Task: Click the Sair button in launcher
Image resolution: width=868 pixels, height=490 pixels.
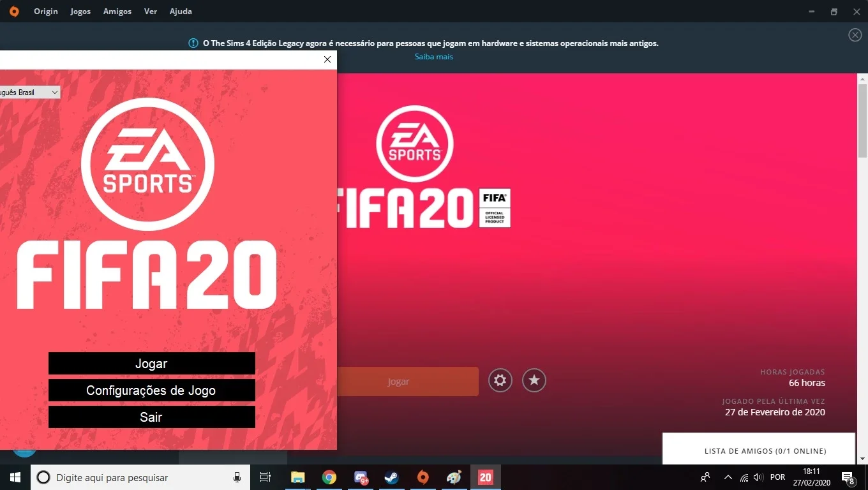Action: [x=152, y=417]
